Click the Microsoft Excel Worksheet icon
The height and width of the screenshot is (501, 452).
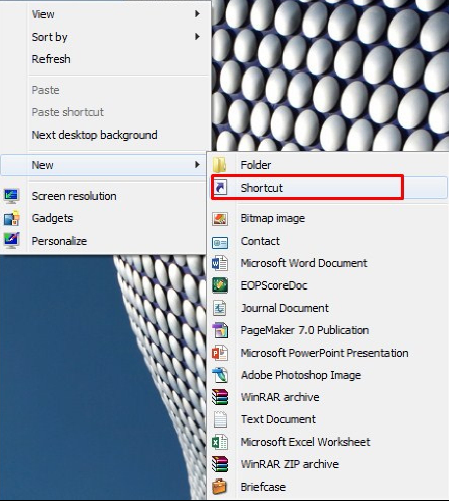220,442
